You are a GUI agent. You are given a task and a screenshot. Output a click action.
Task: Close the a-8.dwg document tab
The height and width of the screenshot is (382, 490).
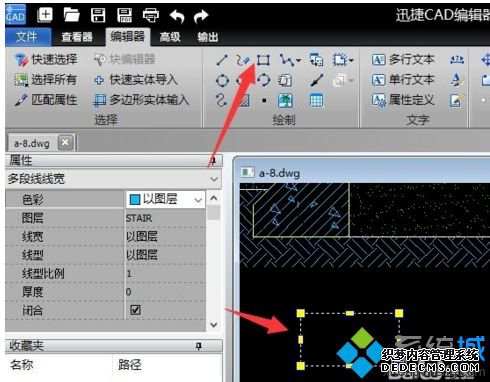pyautogui.click(x=65, y=143)
